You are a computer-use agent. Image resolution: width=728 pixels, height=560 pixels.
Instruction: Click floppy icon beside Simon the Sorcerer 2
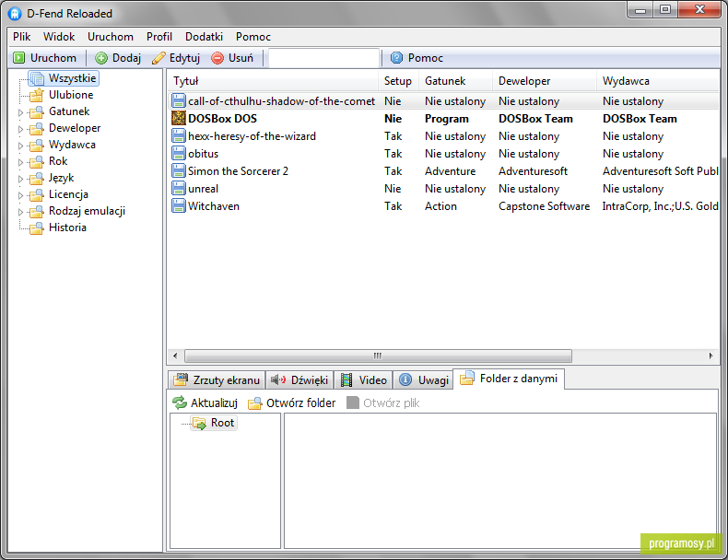point(179,170)
